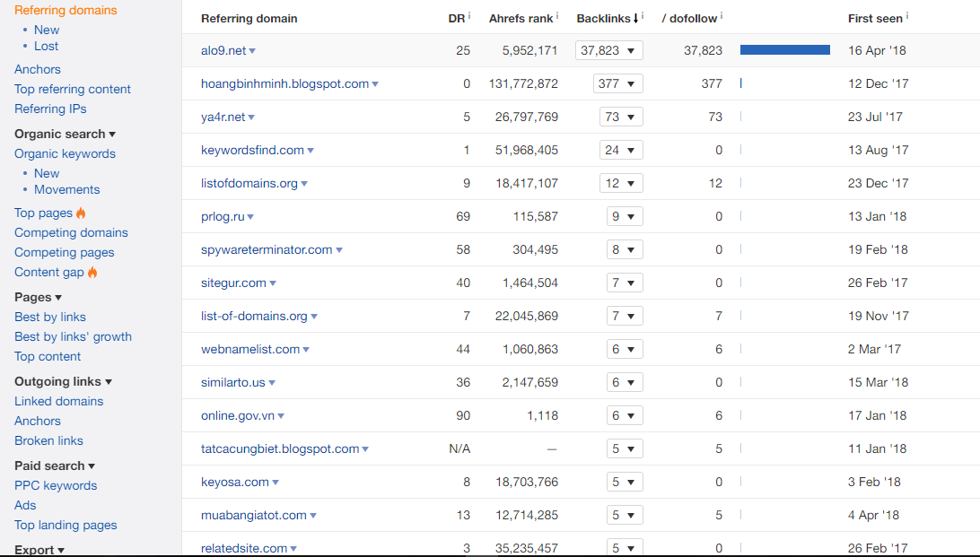Click the info icon next to Backlinks
This screenshot has height=557, width=980.
click(643, 15)
